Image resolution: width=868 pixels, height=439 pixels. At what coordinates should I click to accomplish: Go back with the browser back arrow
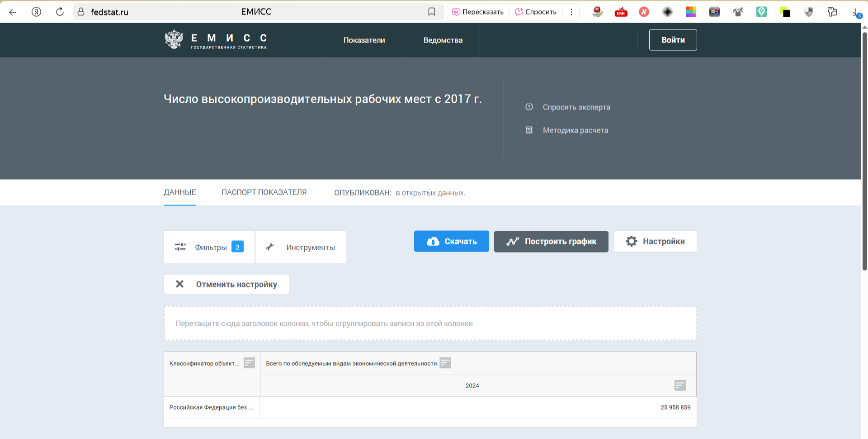point(13,12)
